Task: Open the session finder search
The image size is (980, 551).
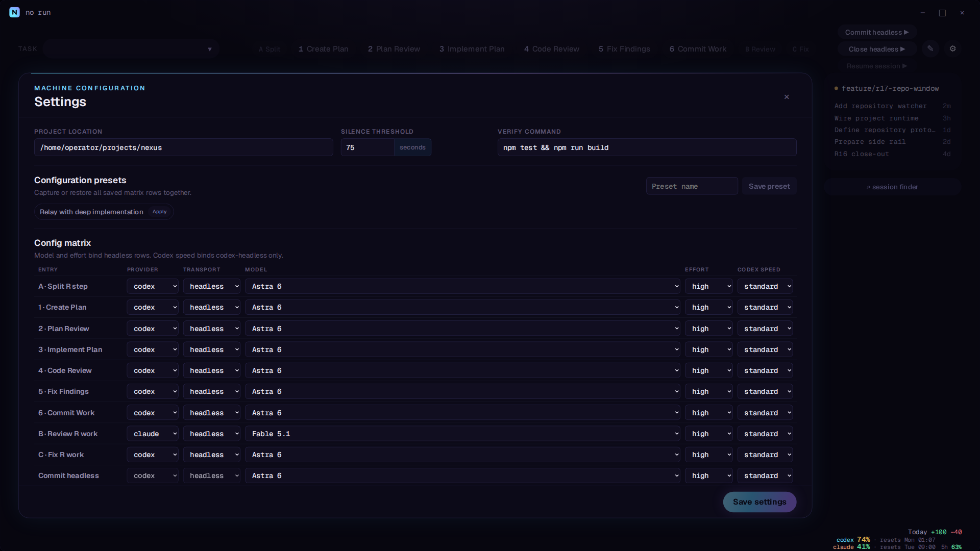Action: pos(893,187)
